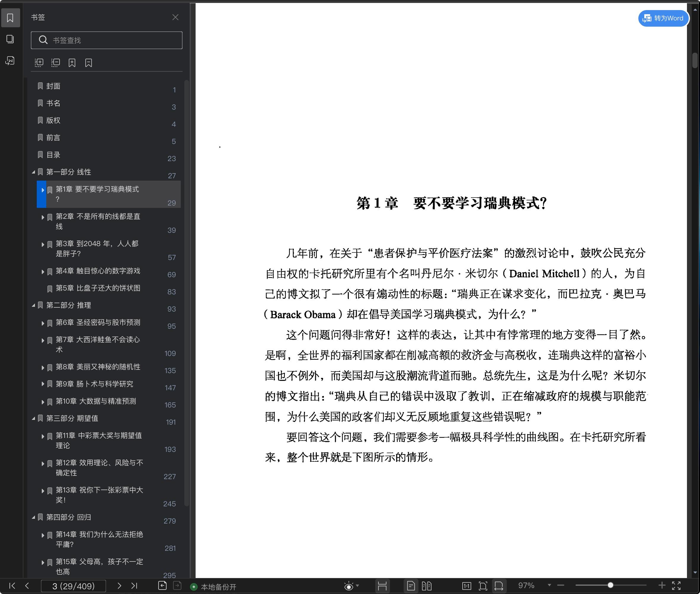Switch to two-page view
Viewport: 700px width, 594px height.
427,586
